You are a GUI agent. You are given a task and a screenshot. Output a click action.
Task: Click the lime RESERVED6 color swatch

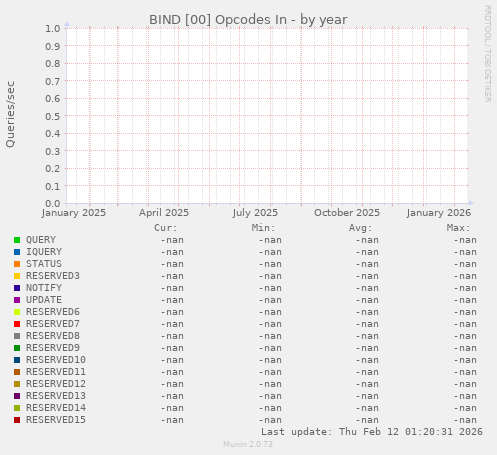pyautogui.click(x=17, y=312)
